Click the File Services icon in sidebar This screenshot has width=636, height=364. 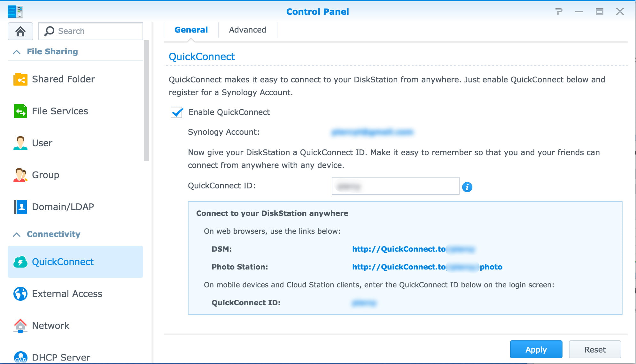[20, 111]
